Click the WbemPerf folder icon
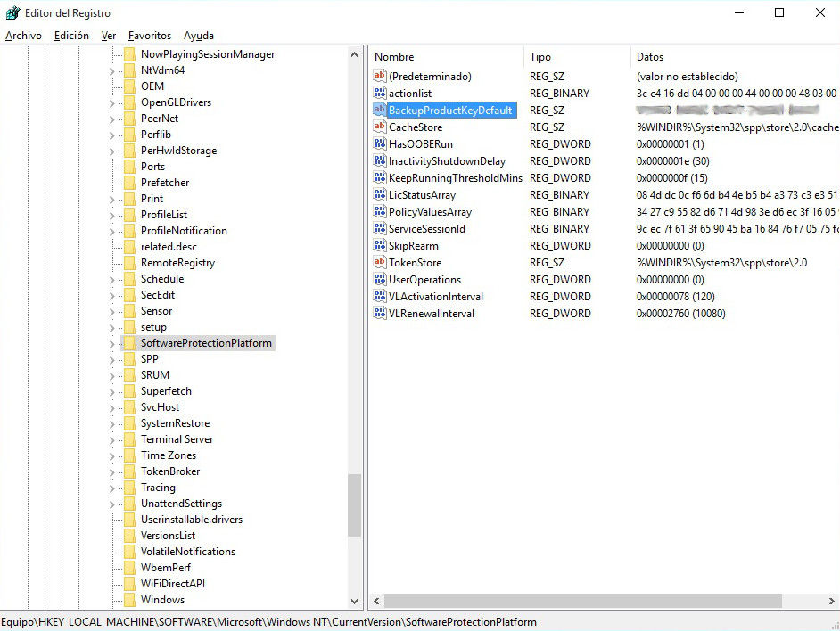 (129, 567)
